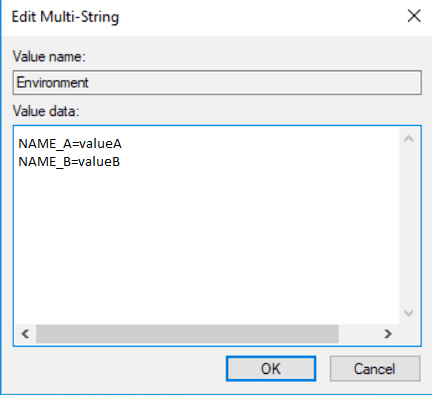This screenshot has width=432, height=395.
Task: Click horizontal scrollbar track beside the thumb
Action: point(358,334)
